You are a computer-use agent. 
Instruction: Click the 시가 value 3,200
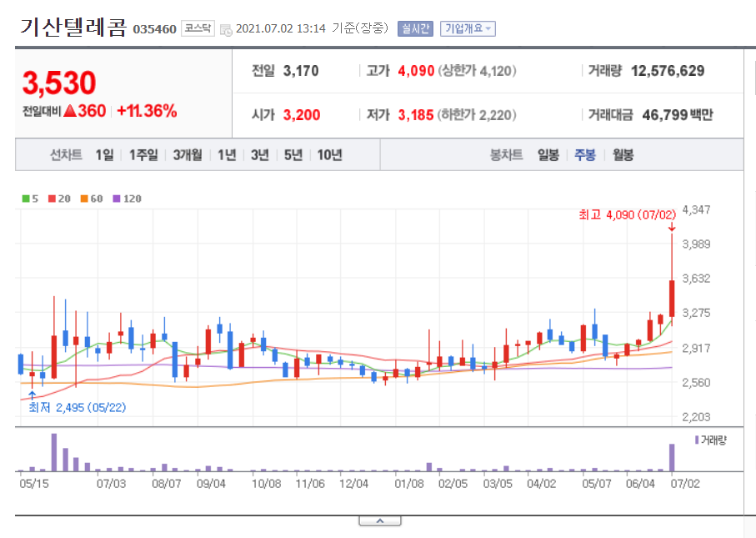(x=302, y=115)
